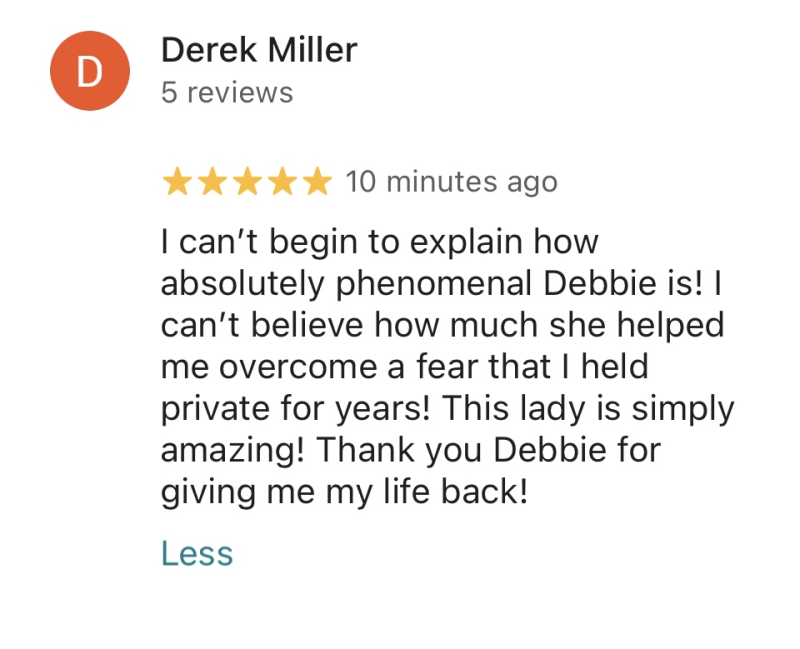This screenshot has height=649, width=800.
Task: Click the line 'me overcome a fear that I held'
Action: (405, 366)
